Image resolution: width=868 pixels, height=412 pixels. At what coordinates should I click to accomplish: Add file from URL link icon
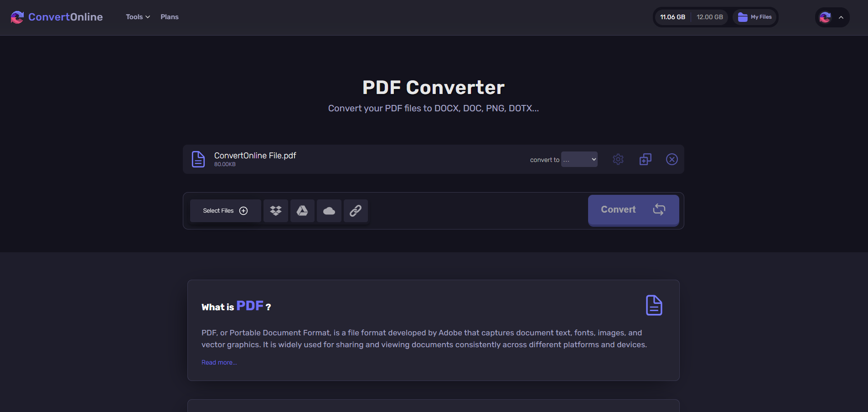(356, 211)
